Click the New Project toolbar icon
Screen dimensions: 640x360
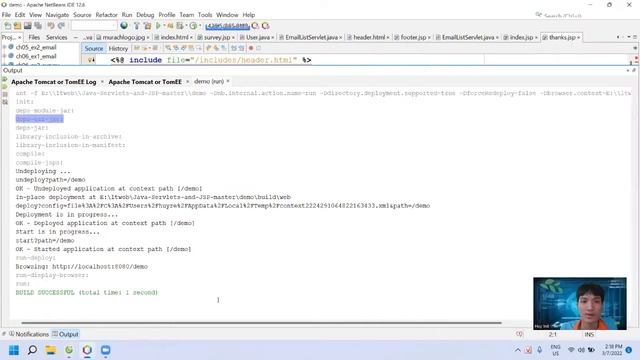pos(18,26)
